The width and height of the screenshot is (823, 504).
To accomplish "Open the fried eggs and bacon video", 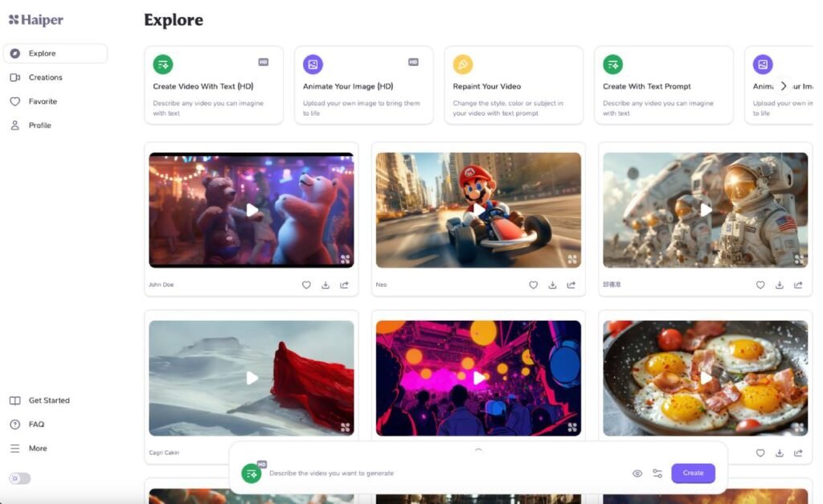I will click(x=706, y=378).
